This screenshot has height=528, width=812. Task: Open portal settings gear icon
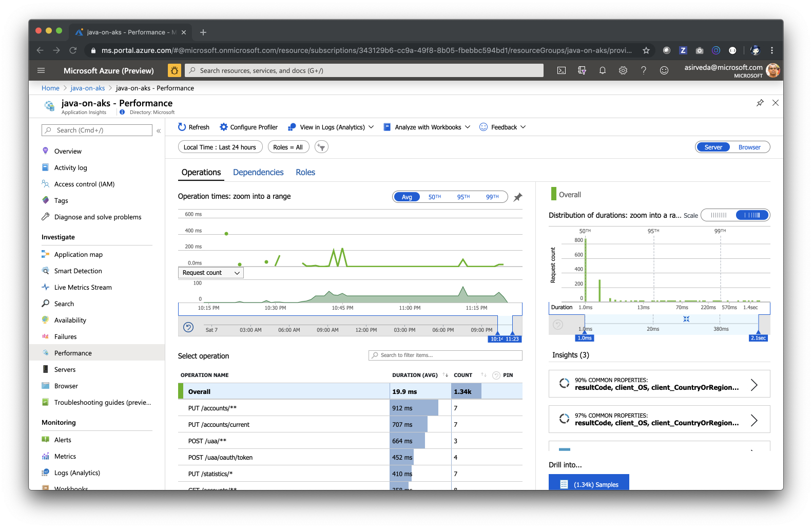coord(623,70)
